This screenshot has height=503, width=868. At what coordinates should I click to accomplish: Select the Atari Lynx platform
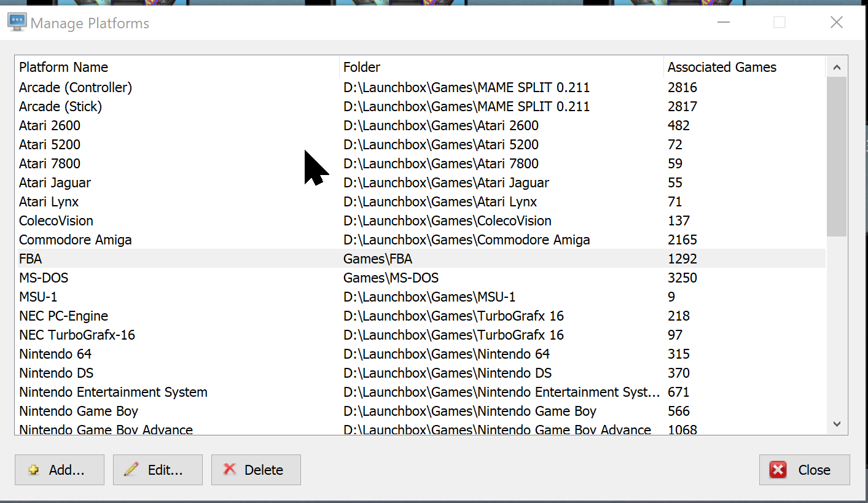click(420, 201)
